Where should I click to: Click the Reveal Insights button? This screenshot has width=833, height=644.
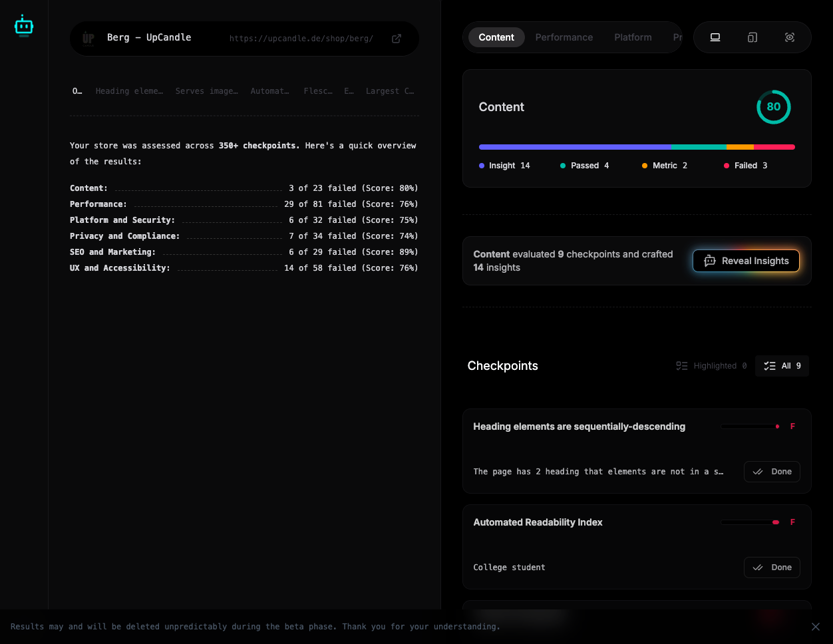point(746,261)
